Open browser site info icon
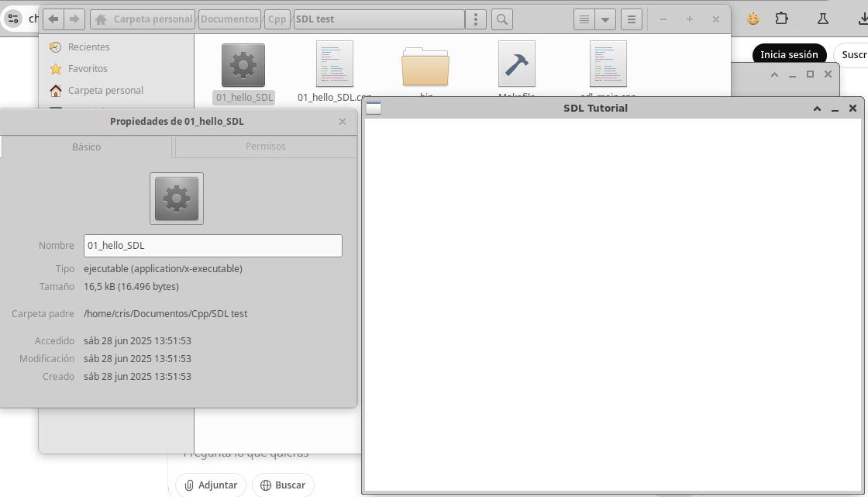This screenshot has width=868, height=497. click(13, 19)
